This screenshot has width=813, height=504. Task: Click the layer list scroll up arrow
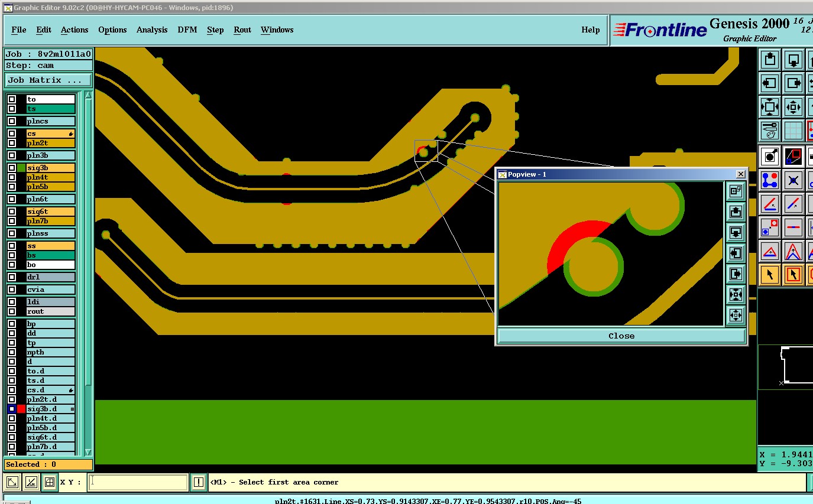pos(89,95)
